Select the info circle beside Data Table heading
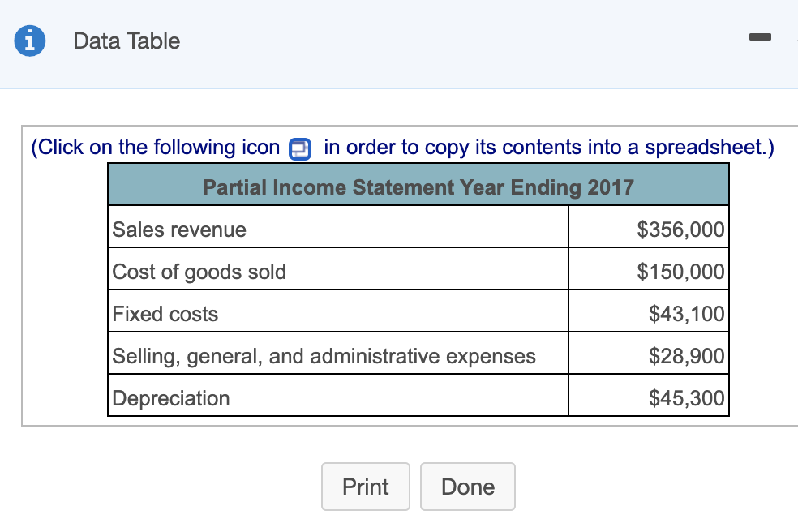This screenshot has height=532, width=798. pos(29,41)
